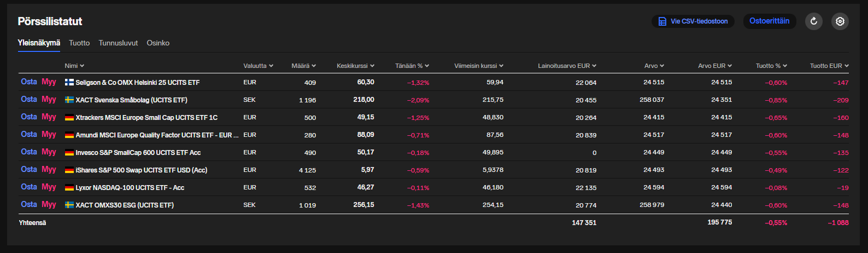Click German flag beside Xtrackers MSCI Europe
Image resolution: width=868 pixels, height=253 pixels.
tap(69, 117)
